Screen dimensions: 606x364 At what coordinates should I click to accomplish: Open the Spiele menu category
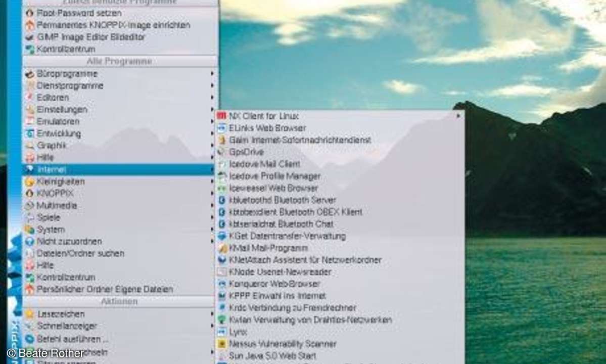[x=119, y=217]
